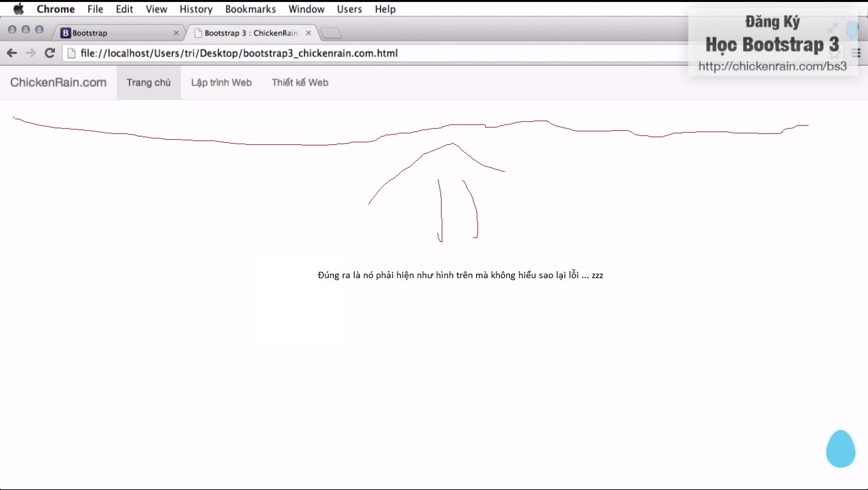
Task: Open the Thiết kế Web nav link
Action: click(300, 82)
